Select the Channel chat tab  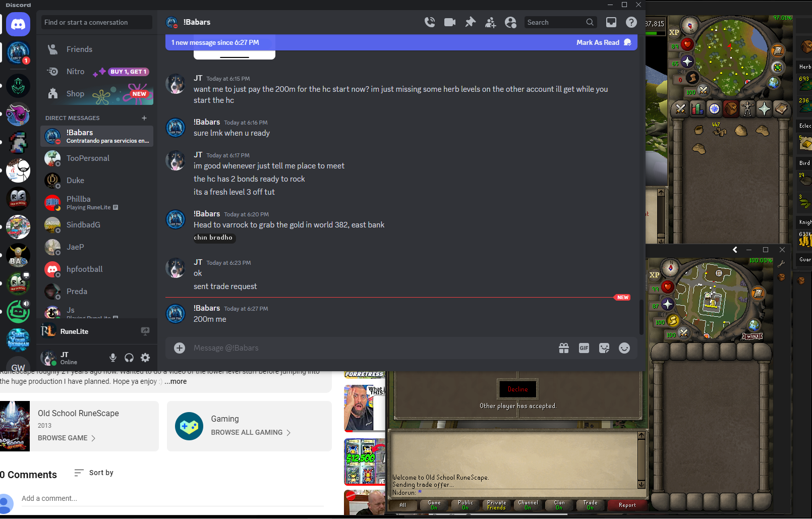[528, 505]
